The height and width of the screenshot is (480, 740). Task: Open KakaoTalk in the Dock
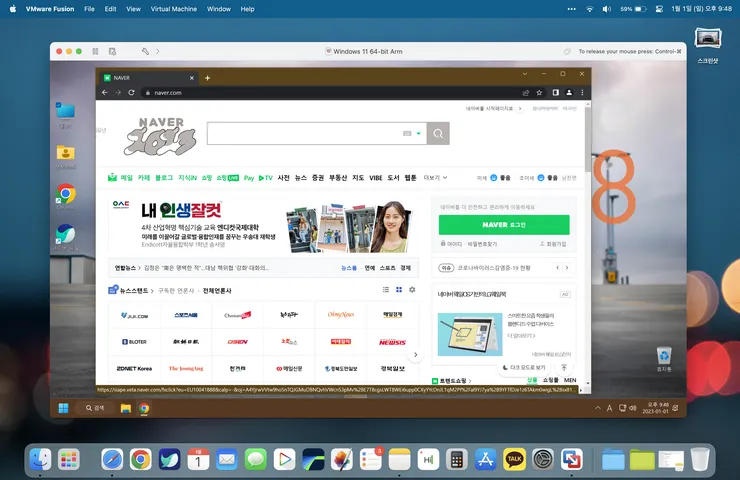click(514, 459)
